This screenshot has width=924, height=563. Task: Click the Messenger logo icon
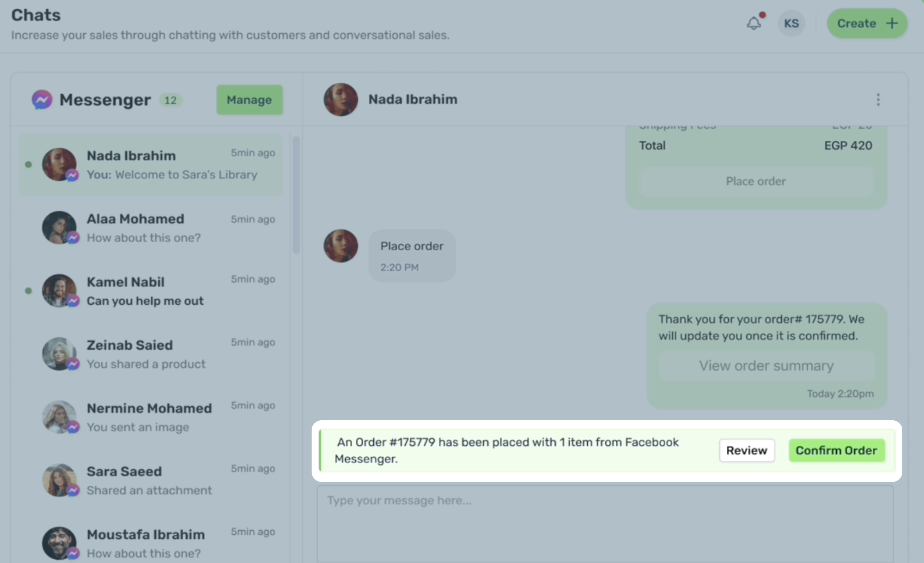[x=42, y=100]
